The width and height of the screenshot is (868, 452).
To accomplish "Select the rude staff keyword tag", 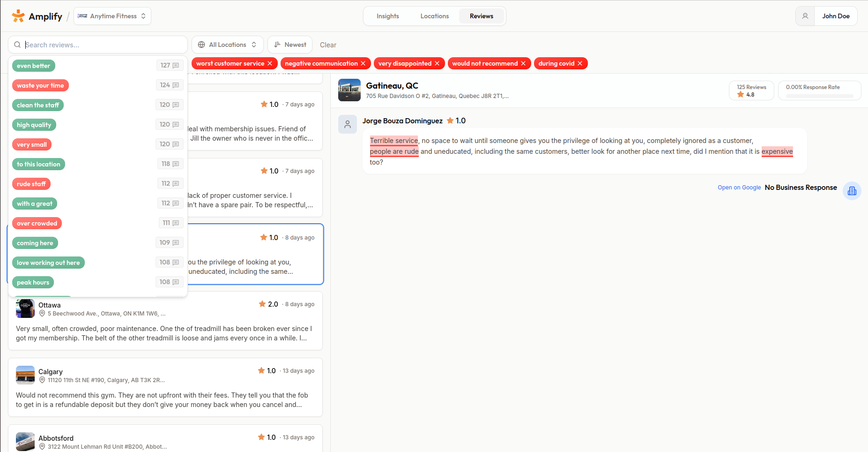I will [31, 184].
